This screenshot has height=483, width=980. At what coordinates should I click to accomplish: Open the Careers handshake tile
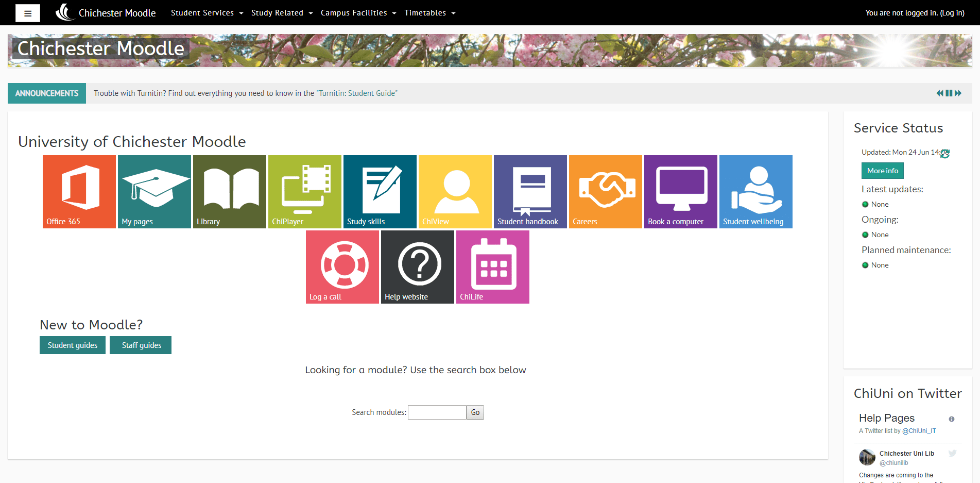click(606, 192)
